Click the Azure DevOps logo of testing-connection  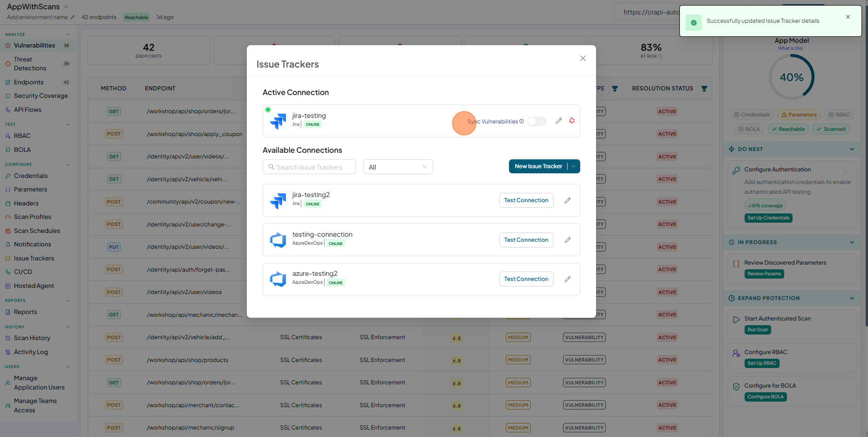[x=278, y=240]
